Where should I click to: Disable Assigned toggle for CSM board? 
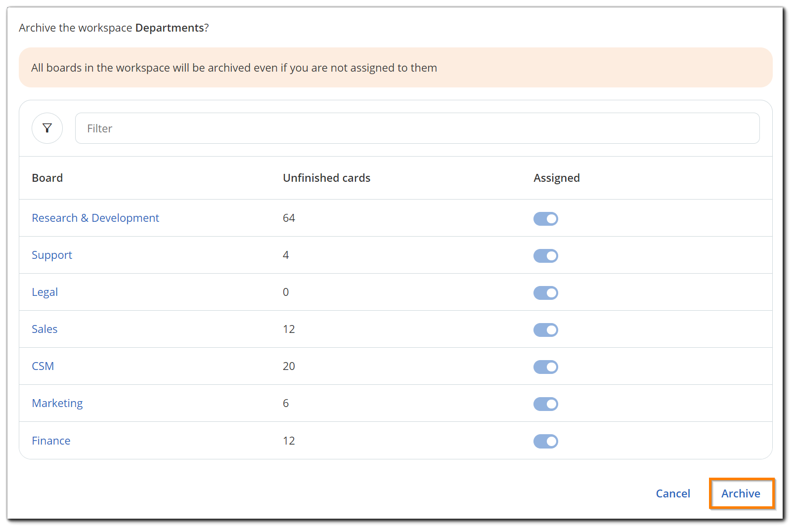545,367
